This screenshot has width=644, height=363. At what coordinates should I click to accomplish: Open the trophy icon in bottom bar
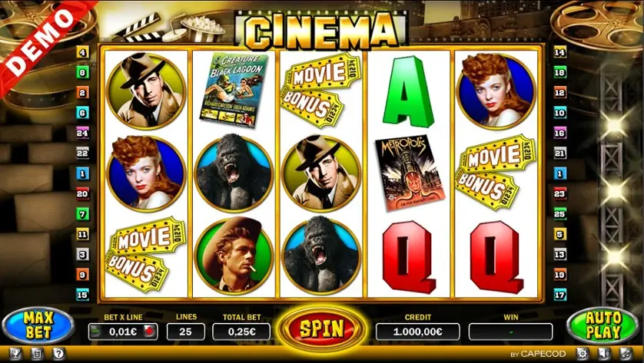pos(15,353)
